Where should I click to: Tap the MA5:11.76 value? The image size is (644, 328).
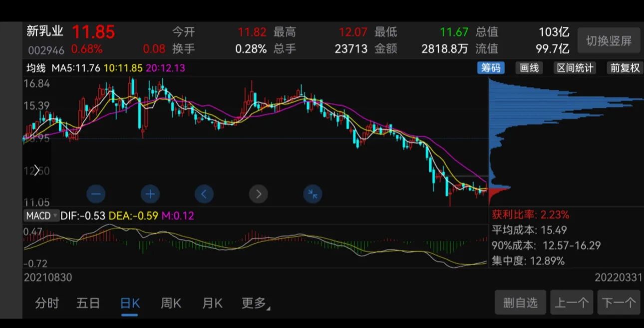tap(76, 68)
